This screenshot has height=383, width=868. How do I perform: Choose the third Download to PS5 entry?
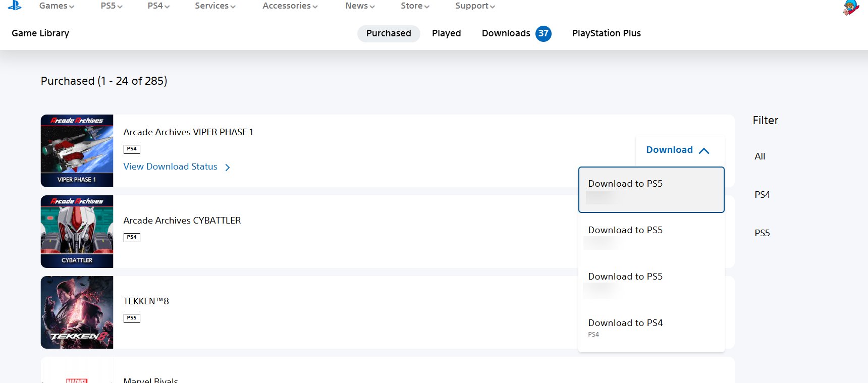click(652, 282)
